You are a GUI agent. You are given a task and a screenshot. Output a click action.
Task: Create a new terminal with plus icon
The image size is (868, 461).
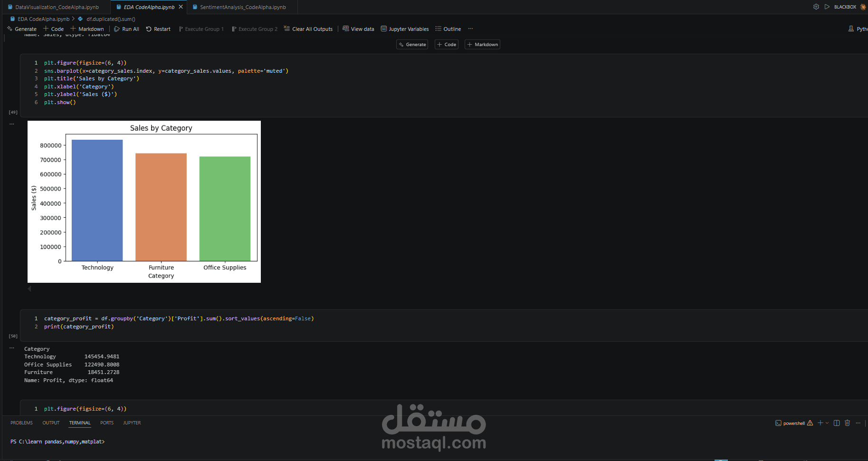pos(820,423)
